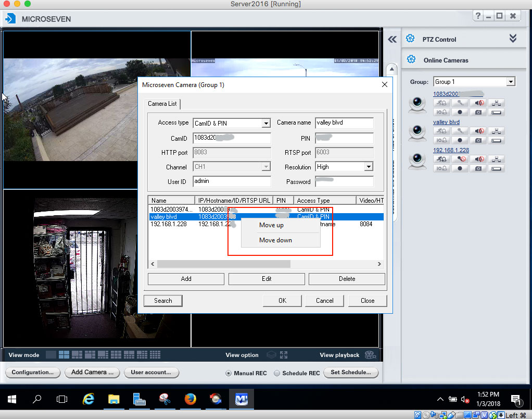Click the Access Type column header
The width and height of the screenshot is (532, 419).
coord(325,200)
